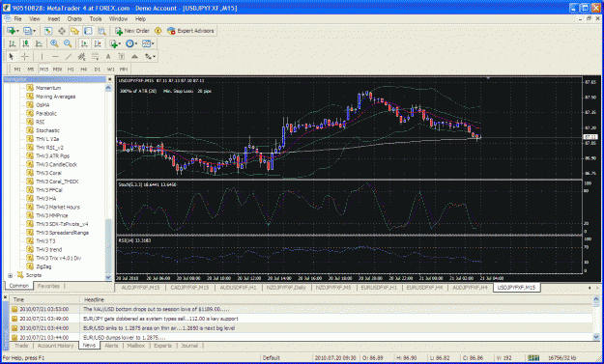The width and height of the screenshot is (604, 364).
Task: Switch chart to M30 timeframe
Action: coord(57,70)
